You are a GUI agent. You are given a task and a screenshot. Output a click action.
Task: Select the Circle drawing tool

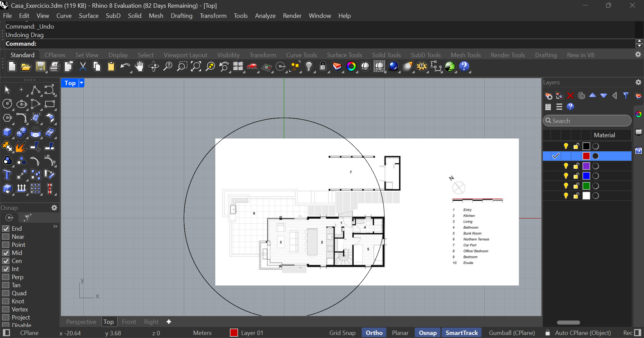click(7, 104)
